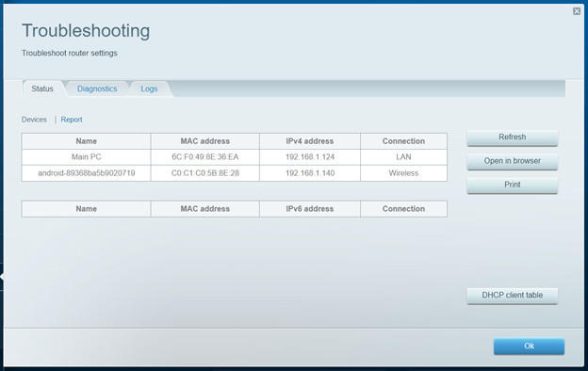Screen dimensions: 588x371
Task: Click the android-89368ba5b9020719 device name
Action: tap(87, 173)
